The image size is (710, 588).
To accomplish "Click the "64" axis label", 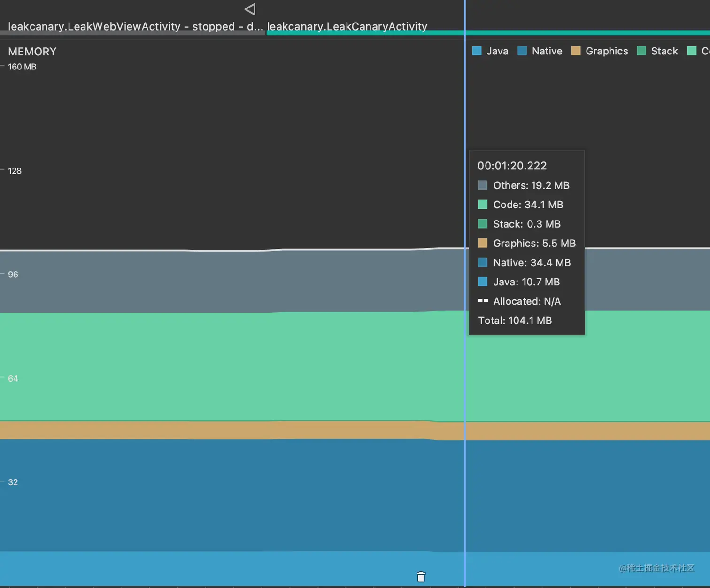I will (x=13, y=378).
